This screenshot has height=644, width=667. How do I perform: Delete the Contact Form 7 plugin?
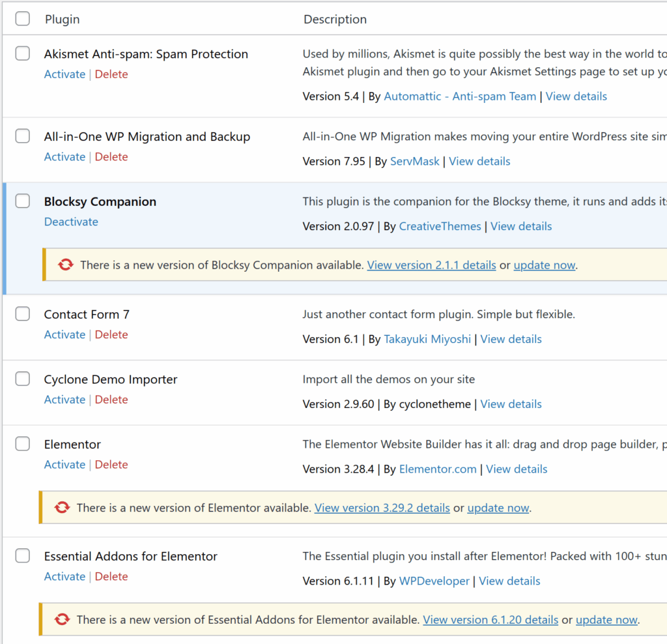click(x=111, y=334)
